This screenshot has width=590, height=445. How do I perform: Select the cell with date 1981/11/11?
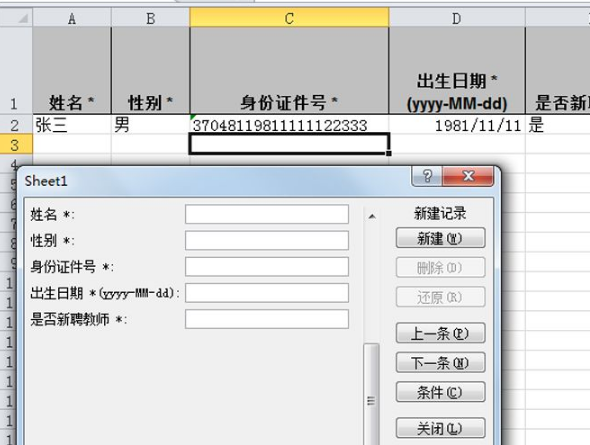click(457, 125)
